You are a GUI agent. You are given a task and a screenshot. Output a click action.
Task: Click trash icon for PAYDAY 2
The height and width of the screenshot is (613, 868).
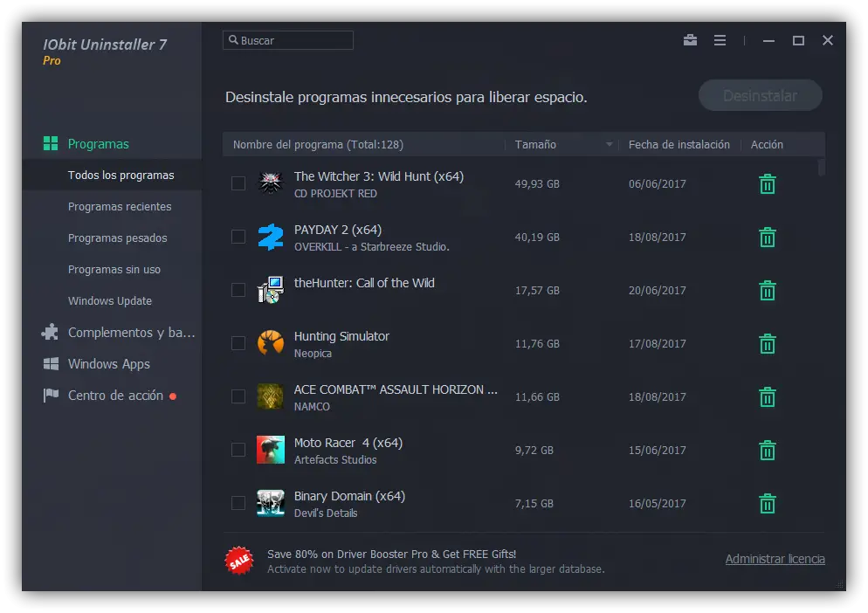[x=767, y=237]
